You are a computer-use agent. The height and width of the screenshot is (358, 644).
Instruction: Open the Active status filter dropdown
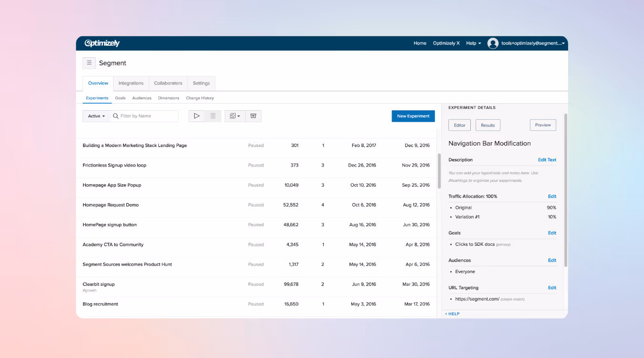pos(96,116)
